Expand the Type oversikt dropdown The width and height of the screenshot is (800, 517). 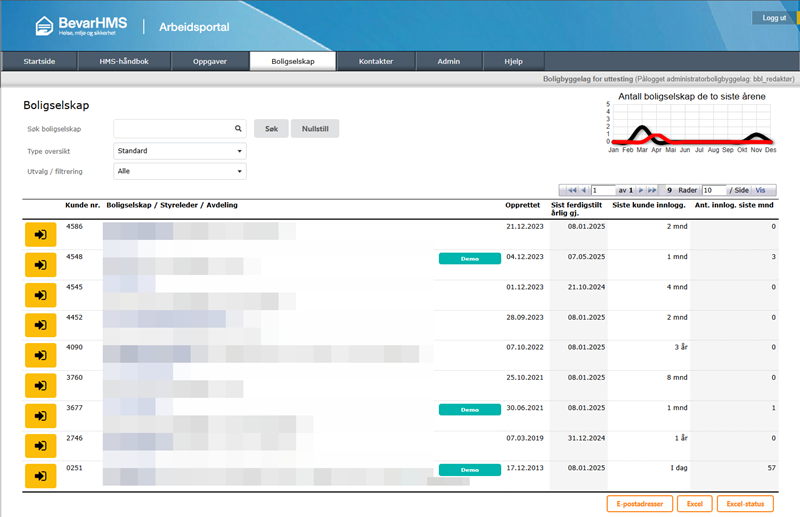coord(180,151)
